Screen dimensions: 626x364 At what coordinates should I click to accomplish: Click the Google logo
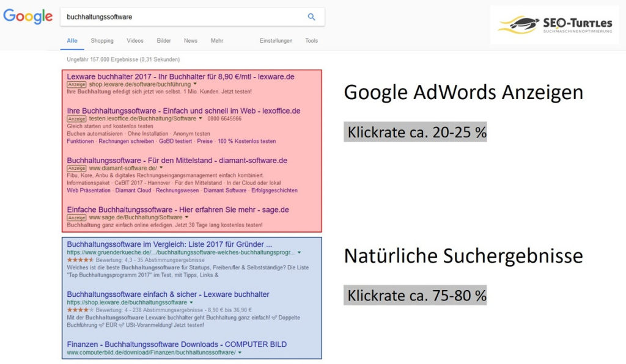(x=28, y=16)
